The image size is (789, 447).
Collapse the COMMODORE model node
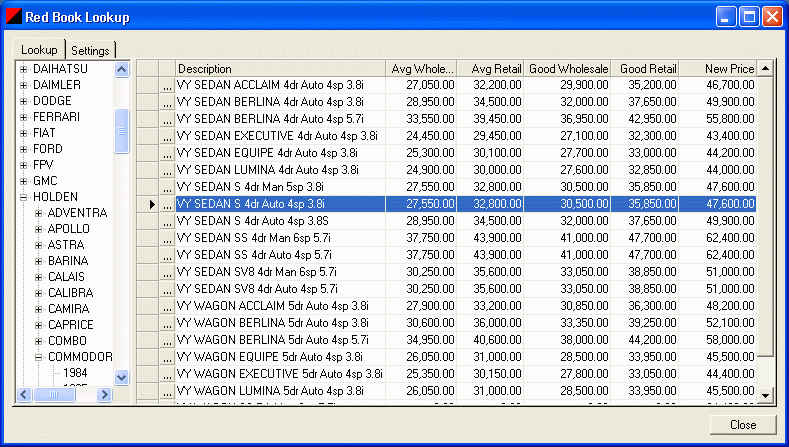coord(39,357)
